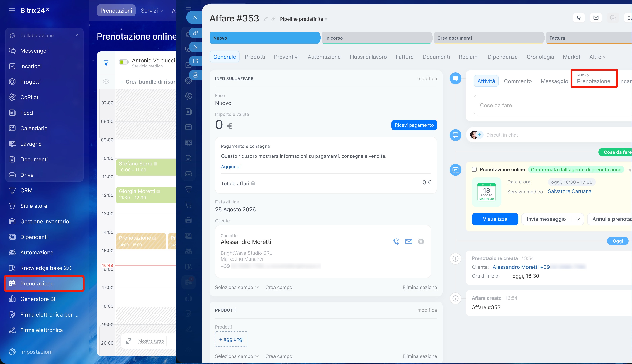632x364 pixels.
Task: Switch to the Preventivi tab
Action: tap(286, 57)
